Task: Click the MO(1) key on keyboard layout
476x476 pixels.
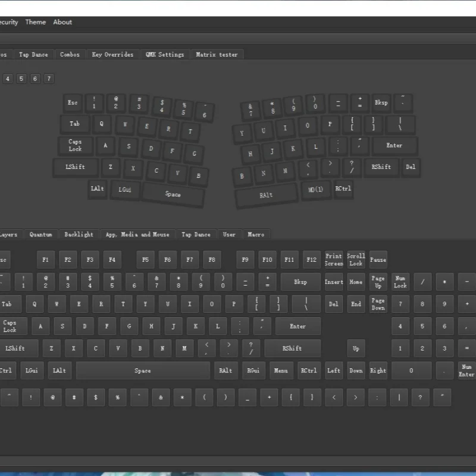Action: pyautogui.click(x=316, y=189)
